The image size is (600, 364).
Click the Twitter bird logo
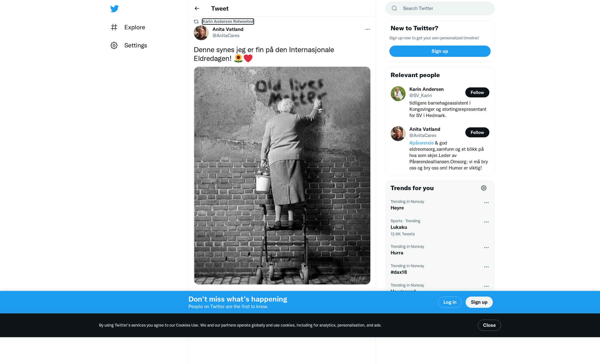click(x=114, y=8)
